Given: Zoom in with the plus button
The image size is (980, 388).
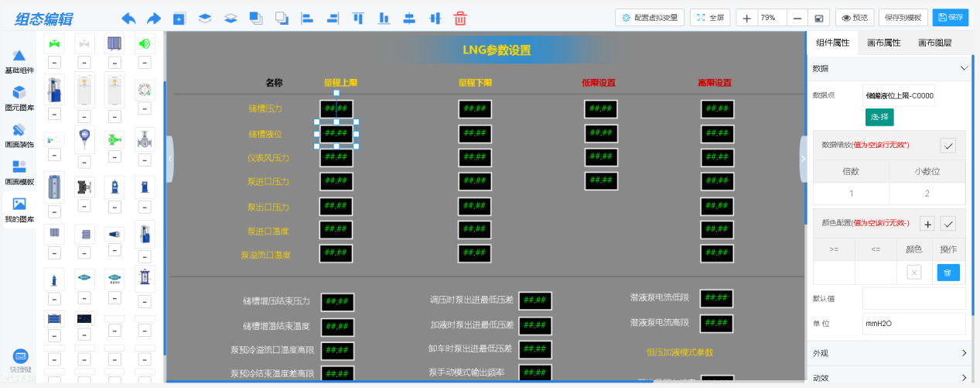Looking at the screenshot, I should pos(746,18).
